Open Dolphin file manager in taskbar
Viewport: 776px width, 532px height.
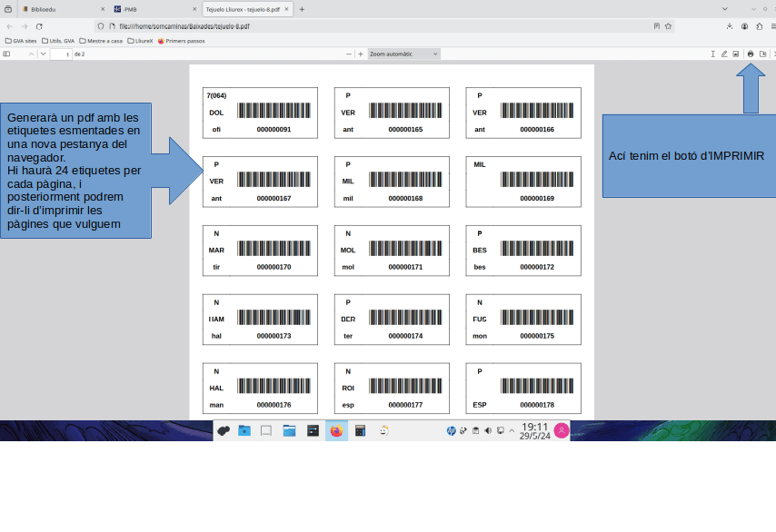pyautogui.click(x=289, y=430)
